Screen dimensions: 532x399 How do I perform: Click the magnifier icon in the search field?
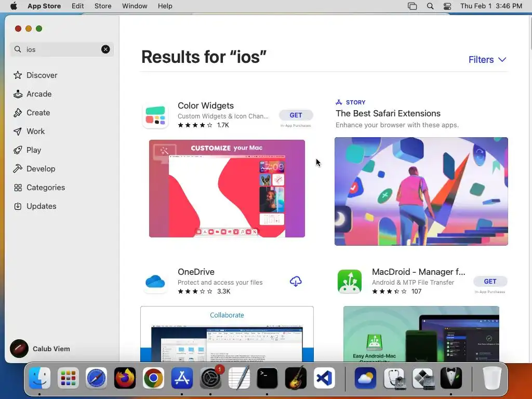tap(18, 49)
